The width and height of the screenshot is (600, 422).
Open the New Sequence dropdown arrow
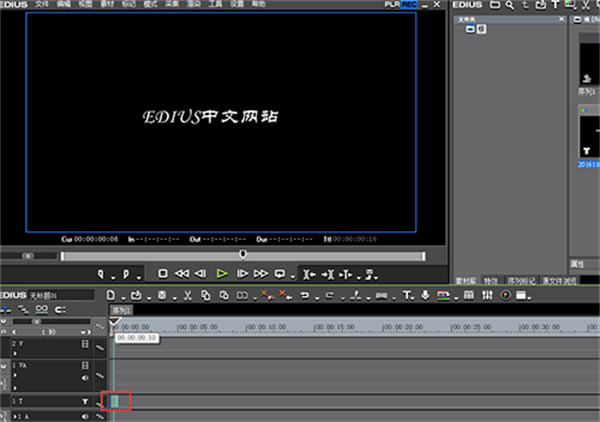click(123, 298)
